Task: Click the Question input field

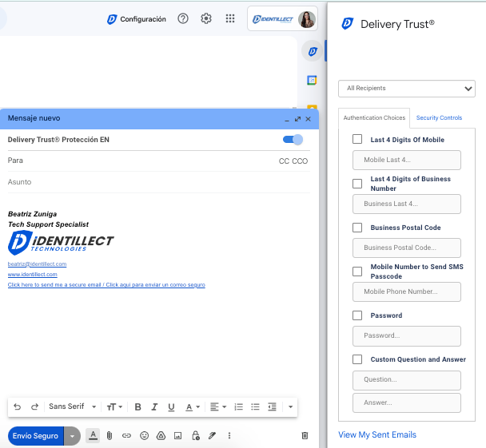Action: (407, 380)
